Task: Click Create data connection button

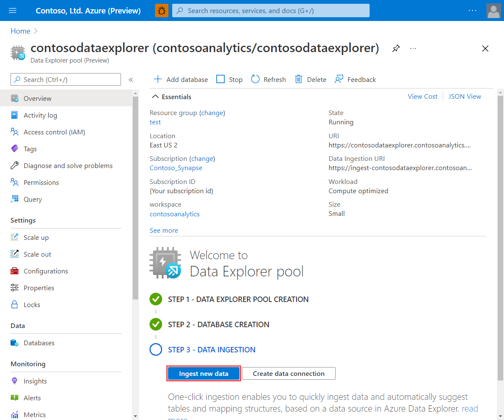Action: (x=289, y=373)
